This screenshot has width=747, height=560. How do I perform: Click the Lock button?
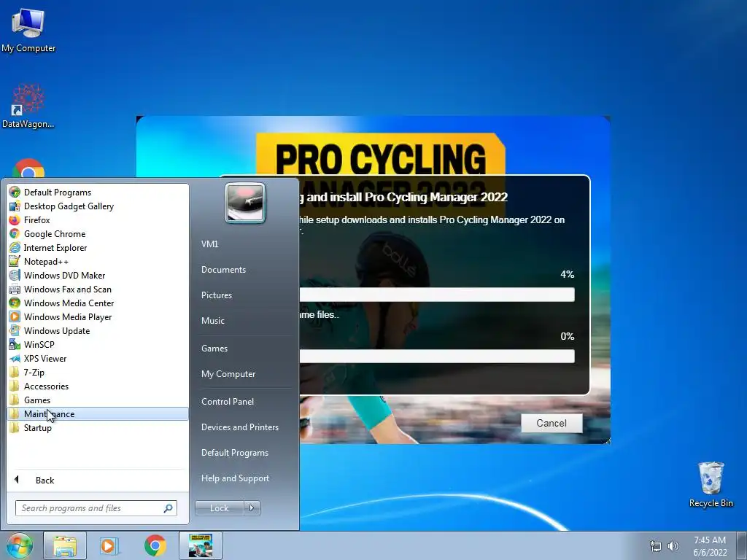219,508
